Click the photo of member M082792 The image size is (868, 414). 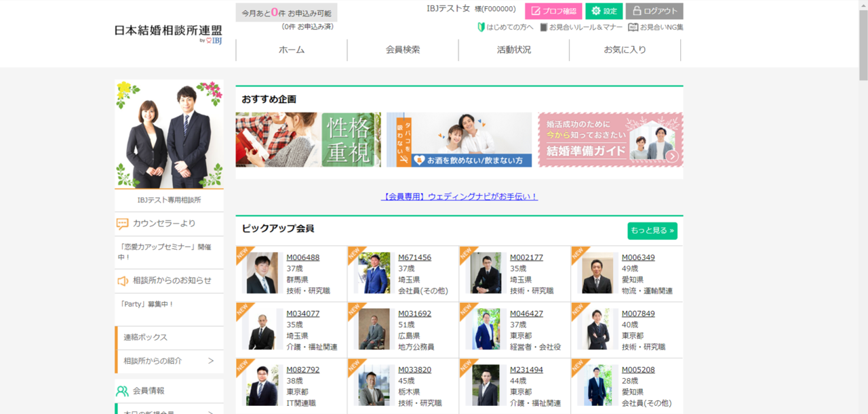pos(262,386)
